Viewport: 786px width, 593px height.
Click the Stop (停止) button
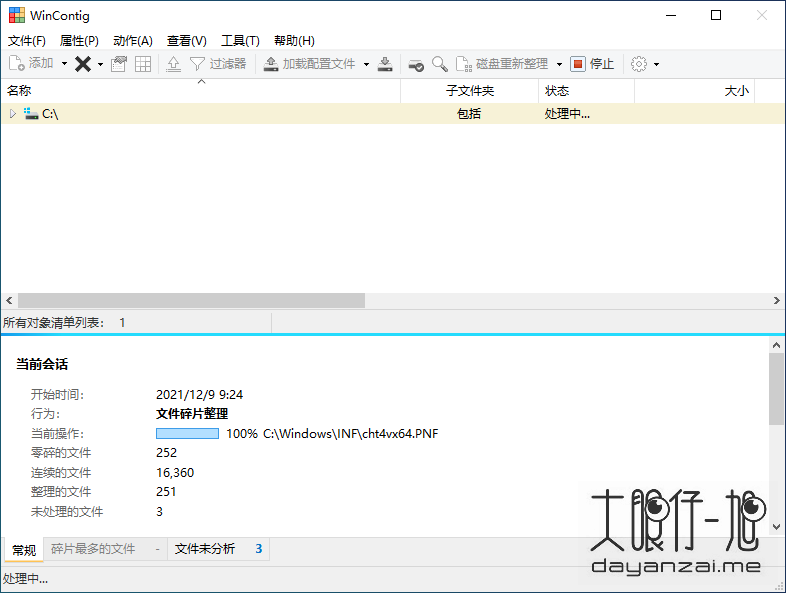point(592,64)
